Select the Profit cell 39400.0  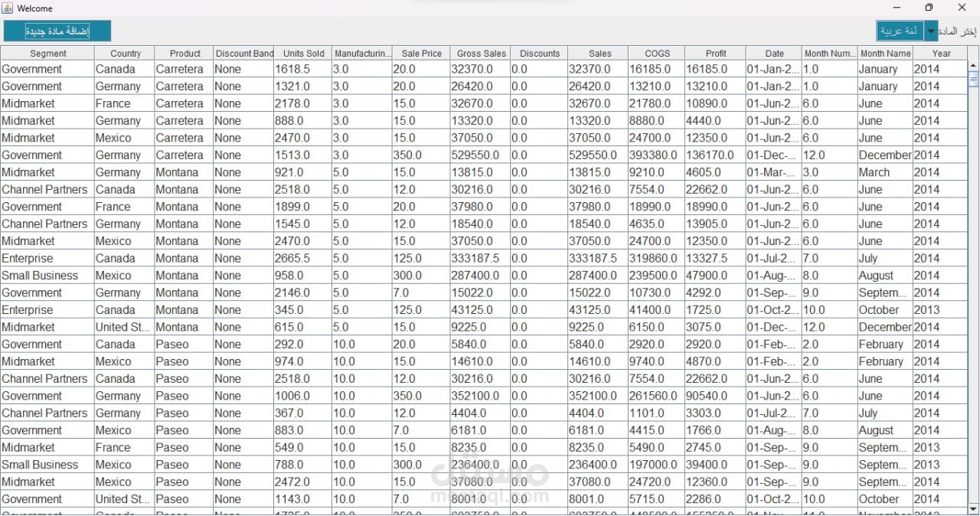click(715, 465)
